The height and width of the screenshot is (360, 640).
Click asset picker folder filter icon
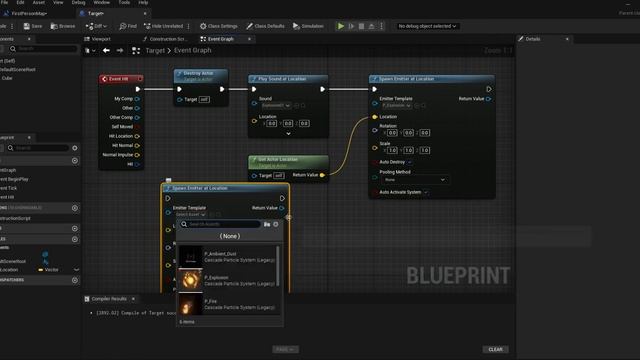(x=267, y=224)
